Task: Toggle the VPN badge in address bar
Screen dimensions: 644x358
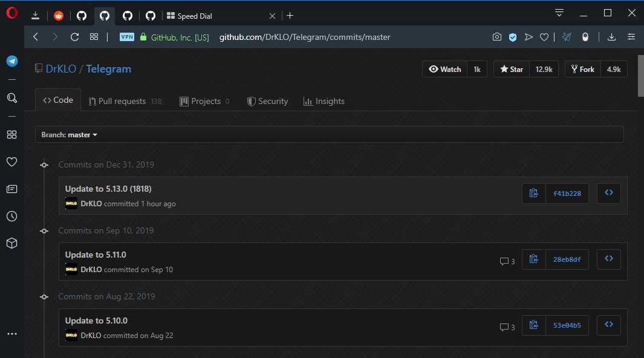Action: point(127,37)
